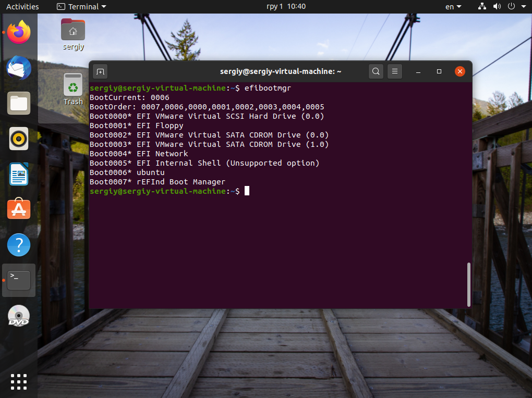Click the terminal cursor at last prompt
This screenshot has width=532, height=398.
(x=247, y=191)
